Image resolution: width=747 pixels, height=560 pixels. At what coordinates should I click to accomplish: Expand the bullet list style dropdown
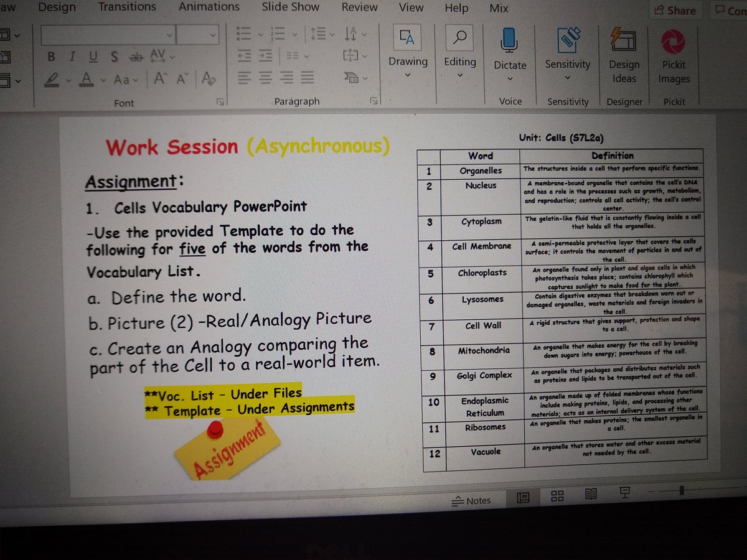261,34
